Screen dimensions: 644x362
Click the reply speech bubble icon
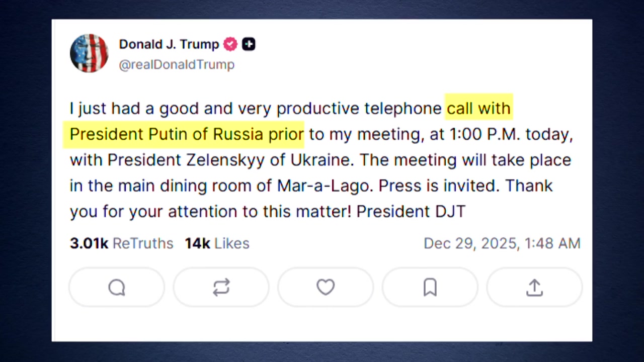tap(117, 288)
